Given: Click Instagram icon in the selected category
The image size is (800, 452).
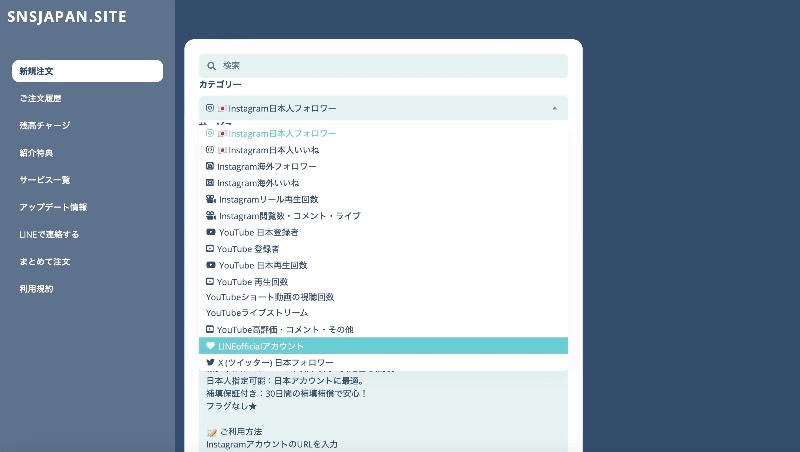Looking at the screenshot, I should [210, 108].
